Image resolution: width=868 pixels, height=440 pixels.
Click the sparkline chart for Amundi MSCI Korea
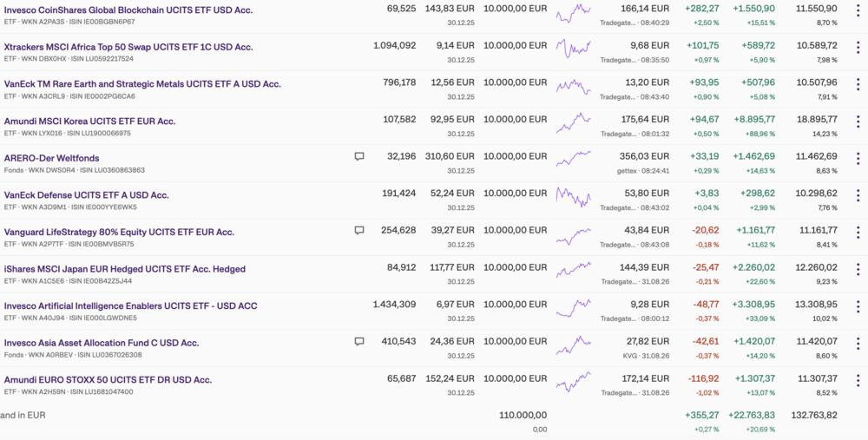pos(574,123)
